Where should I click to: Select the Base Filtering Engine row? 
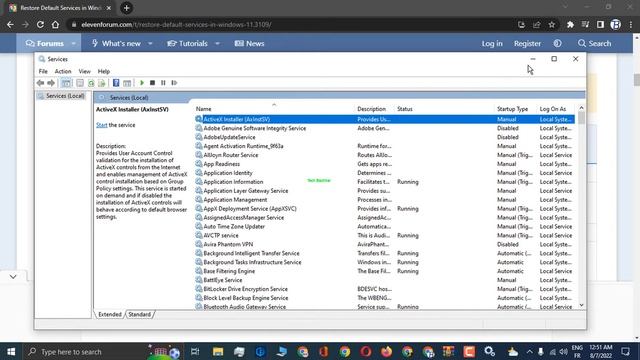(384, 271)
